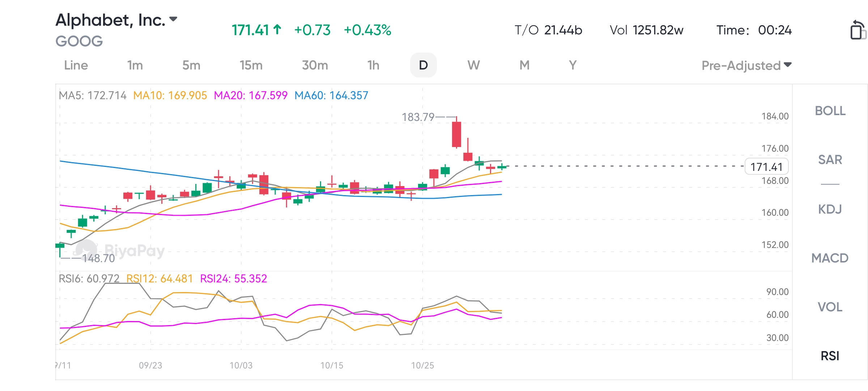Click the 171.41 current price tag on axis
Screen dimensions: 868x391
(x=766, y=167)
